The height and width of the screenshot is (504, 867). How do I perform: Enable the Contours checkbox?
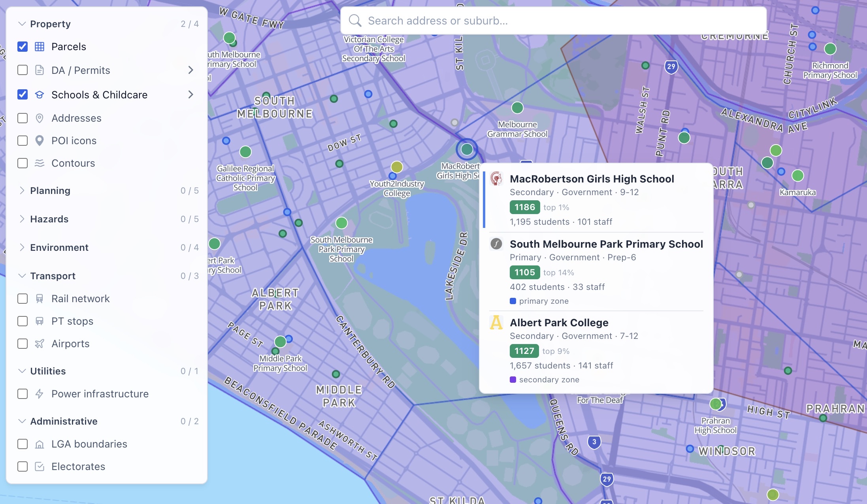(x=23, y=163)
